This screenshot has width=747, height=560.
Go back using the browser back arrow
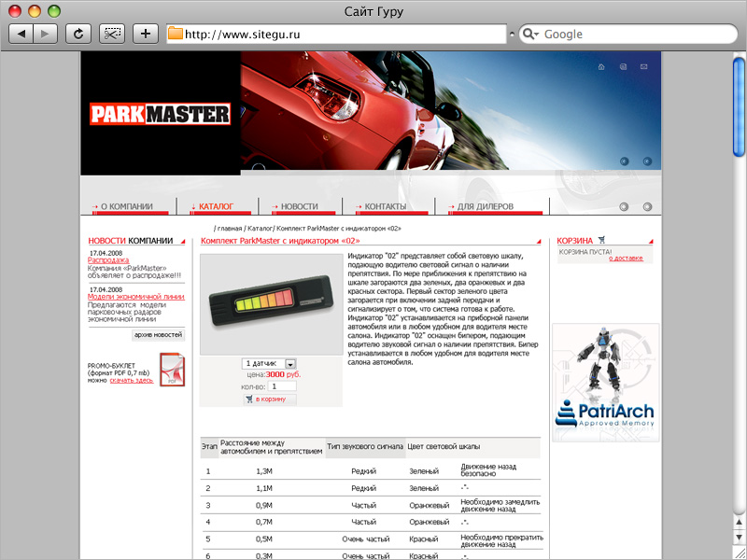coord(21,34)
